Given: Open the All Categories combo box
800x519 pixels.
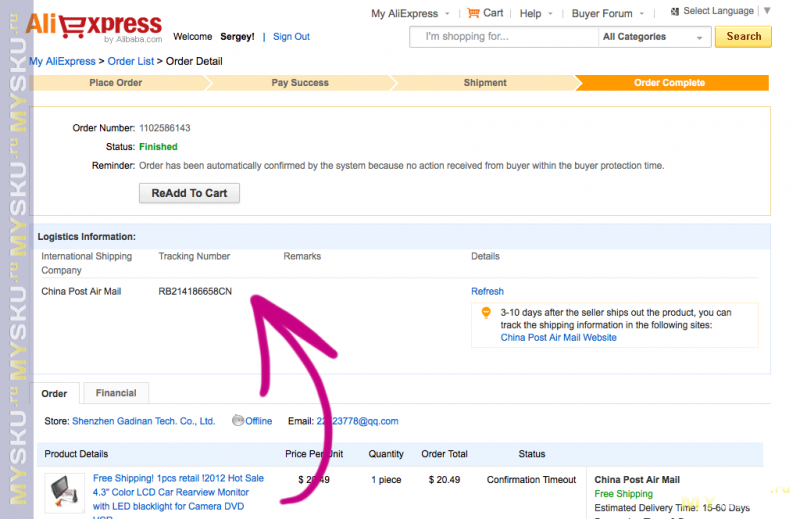Looking at the screenshot, I should (x=653, y=37).
